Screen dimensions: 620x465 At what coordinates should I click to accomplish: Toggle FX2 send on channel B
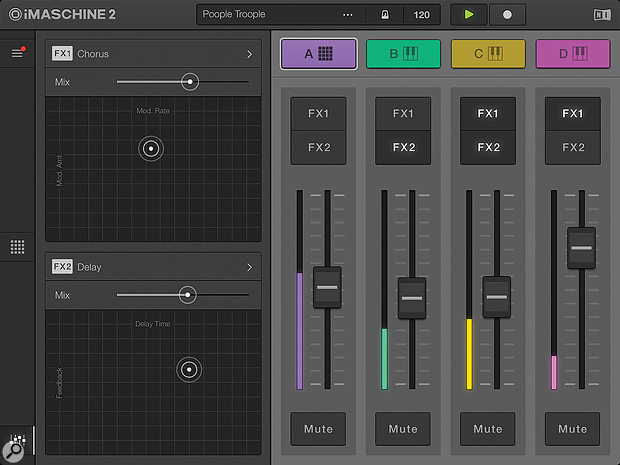coord(403,147)
